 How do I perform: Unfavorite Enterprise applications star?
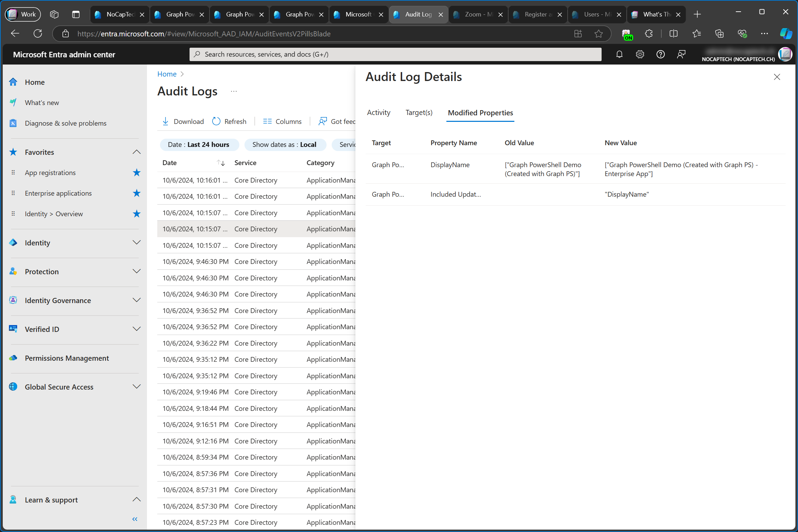137,193
